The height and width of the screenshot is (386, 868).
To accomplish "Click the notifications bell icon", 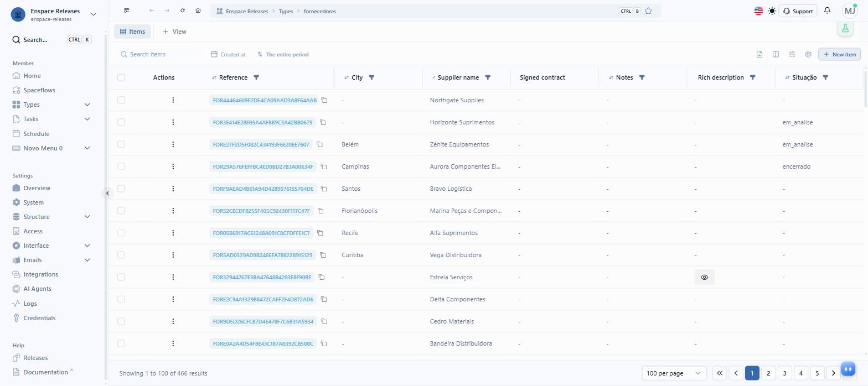I will tap(828, 11).
